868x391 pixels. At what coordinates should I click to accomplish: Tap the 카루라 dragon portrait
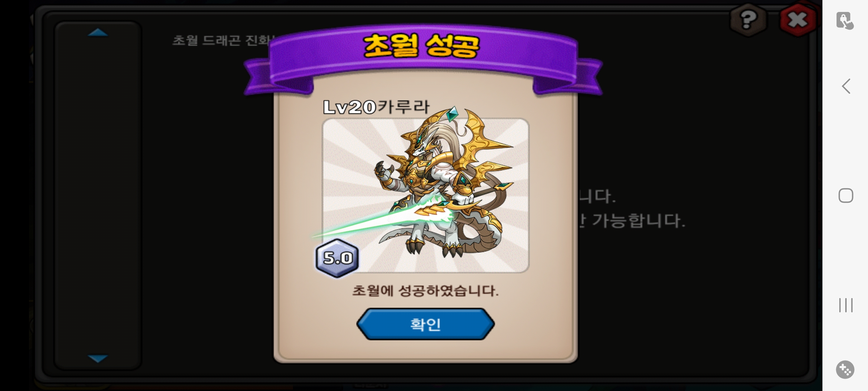[x=426, y=195]
